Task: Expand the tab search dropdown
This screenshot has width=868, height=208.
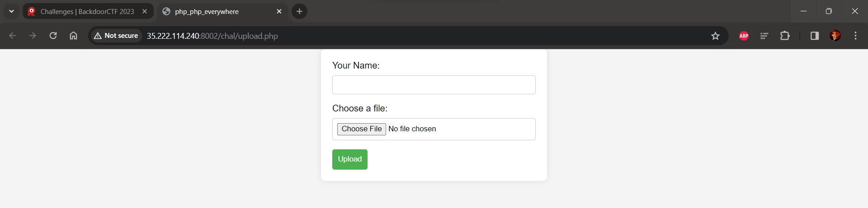Action: (11, 11)
